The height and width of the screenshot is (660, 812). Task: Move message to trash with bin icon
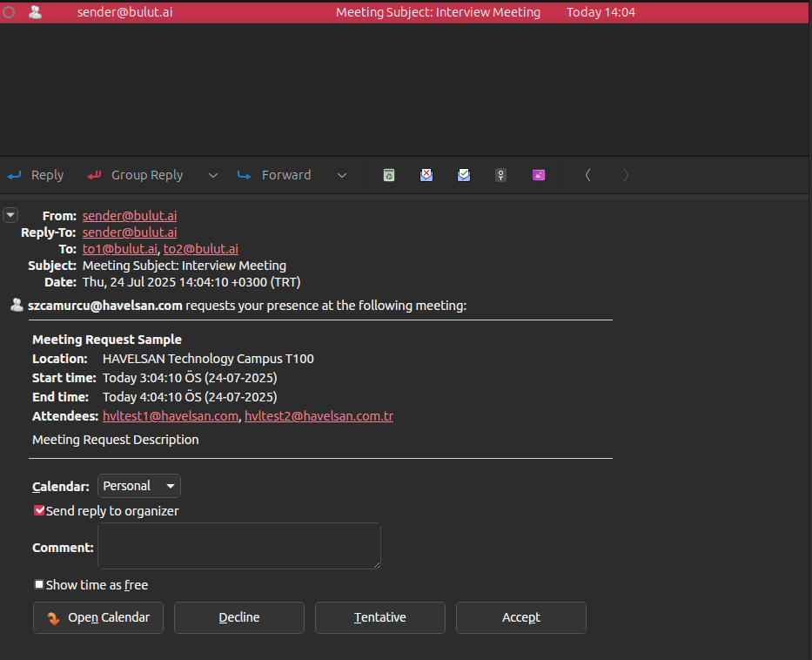pos(389,176)
